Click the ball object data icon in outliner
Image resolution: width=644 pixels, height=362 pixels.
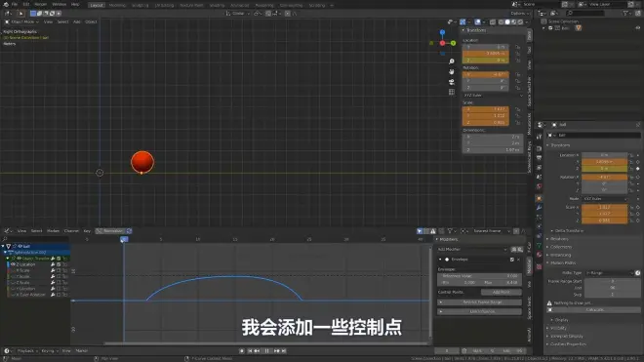coord(579,28)
